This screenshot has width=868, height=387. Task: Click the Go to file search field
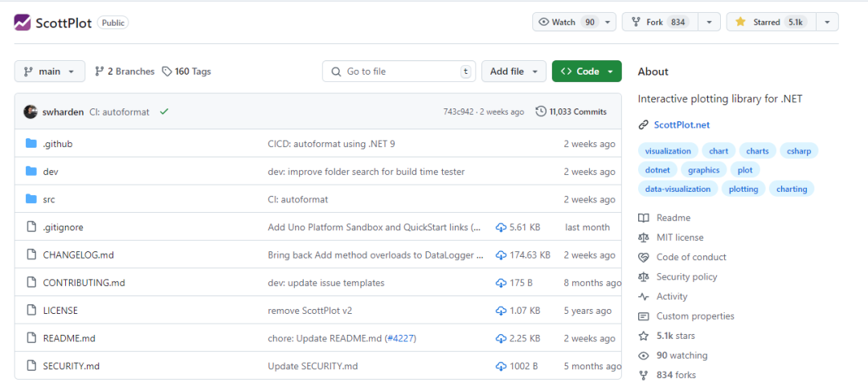pos(399,71)
